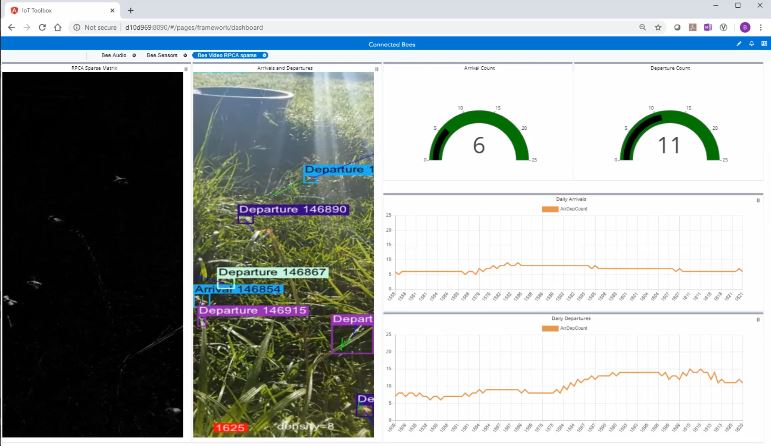
Task: Click the browser zoom magnifier icon
Action: coord(640,27)
